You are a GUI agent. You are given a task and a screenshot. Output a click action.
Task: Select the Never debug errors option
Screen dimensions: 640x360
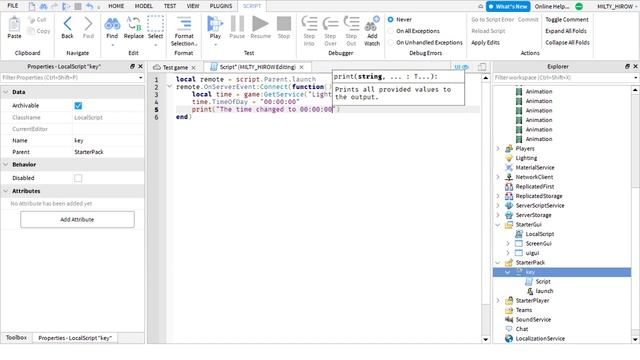point(391,20)
